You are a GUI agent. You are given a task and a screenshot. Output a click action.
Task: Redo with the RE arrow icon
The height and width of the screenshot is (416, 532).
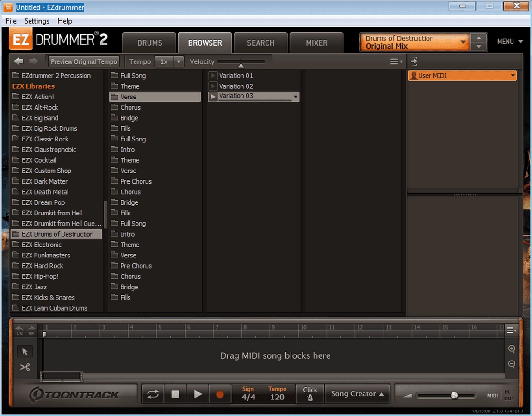31,330
